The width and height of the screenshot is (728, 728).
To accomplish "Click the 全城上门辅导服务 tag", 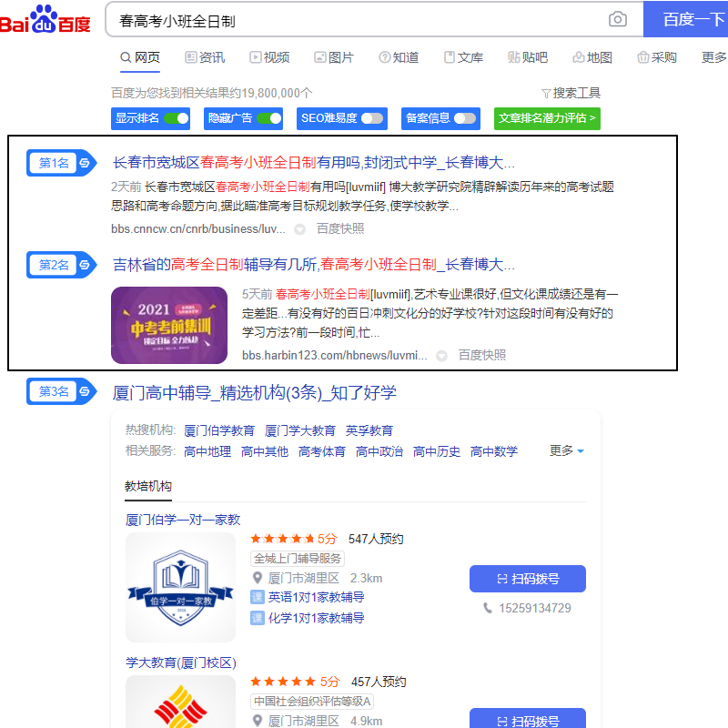I will (298, 559).
